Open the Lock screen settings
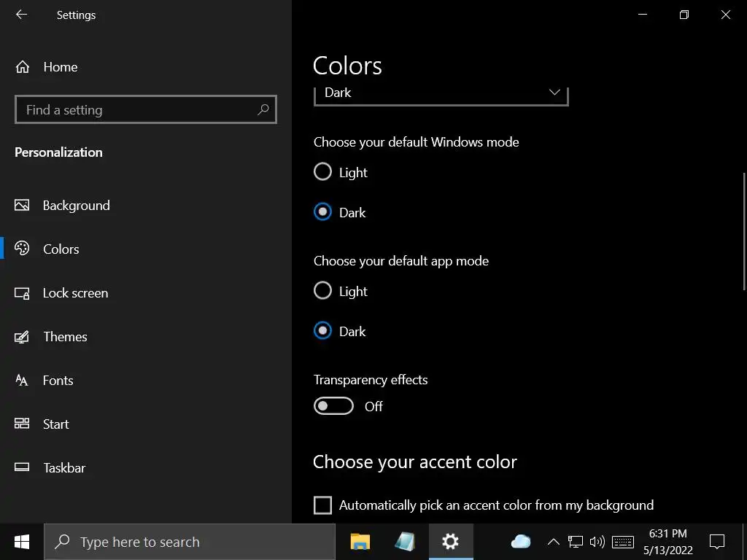 [75, 293]
